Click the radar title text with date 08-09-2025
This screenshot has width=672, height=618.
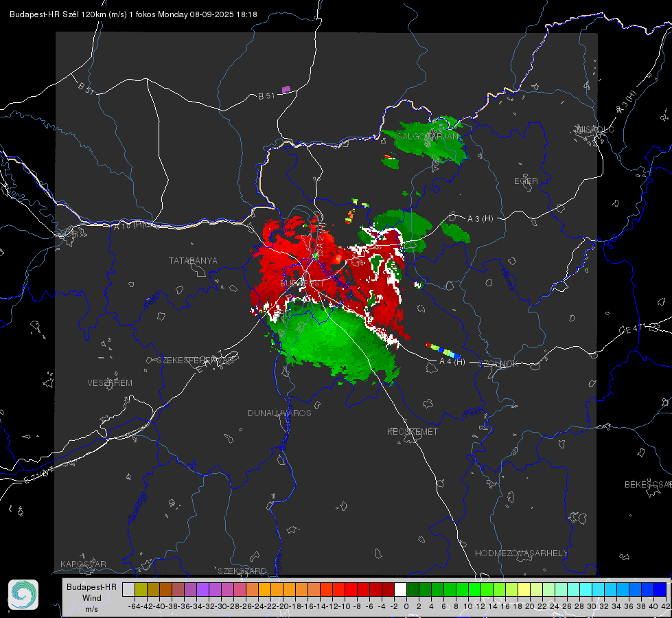[133, 14]
